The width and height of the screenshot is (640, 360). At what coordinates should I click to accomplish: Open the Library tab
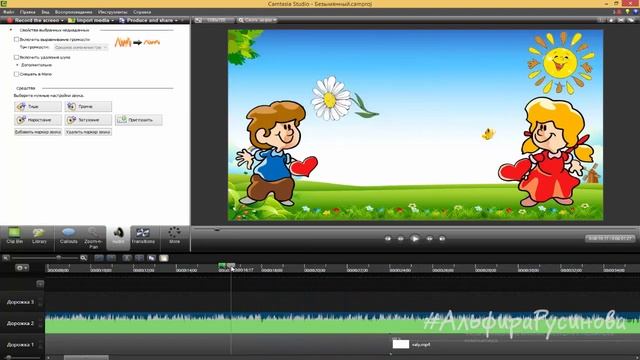point(39,237)
